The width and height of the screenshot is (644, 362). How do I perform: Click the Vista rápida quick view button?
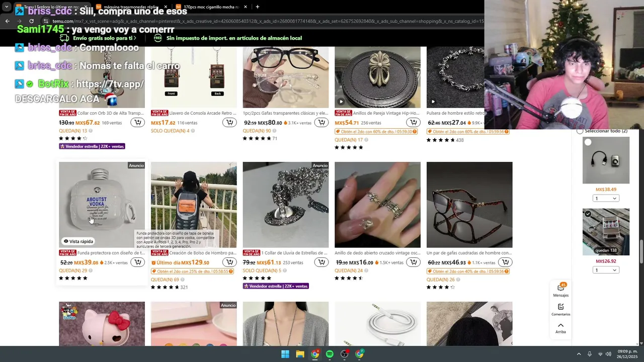(x=78, y=241)
